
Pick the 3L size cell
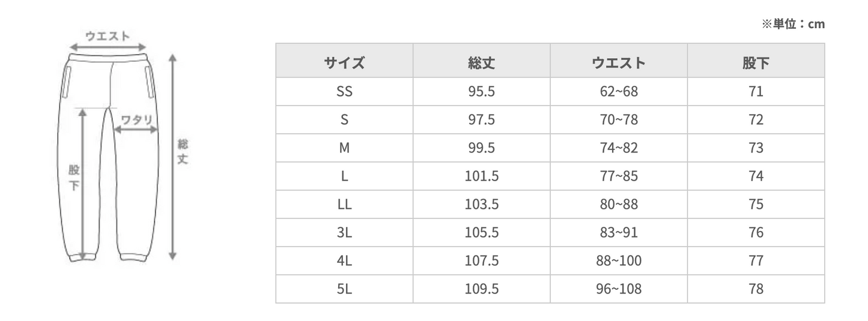click(344, 233)
